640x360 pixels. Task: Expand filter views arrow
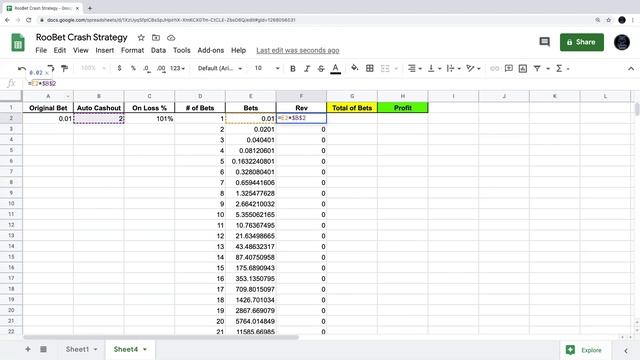(548, 69)
